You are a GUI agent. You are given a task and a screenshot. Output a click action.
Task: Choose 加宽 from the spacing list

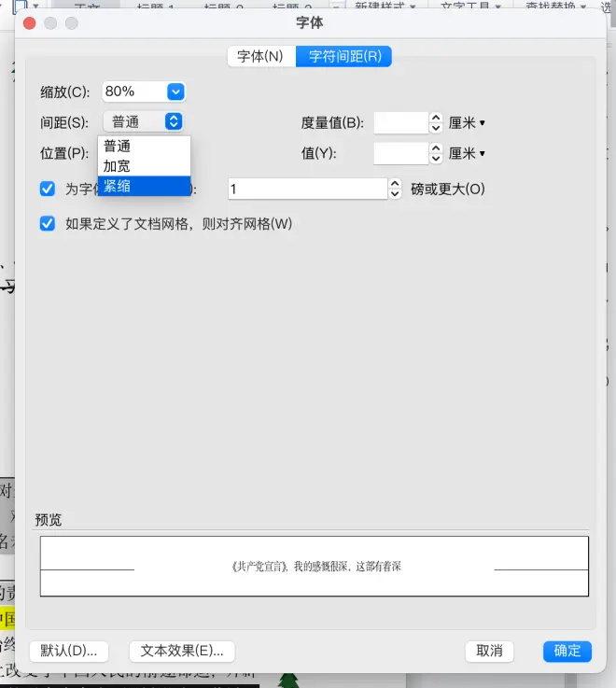click(x=144, y=166)
